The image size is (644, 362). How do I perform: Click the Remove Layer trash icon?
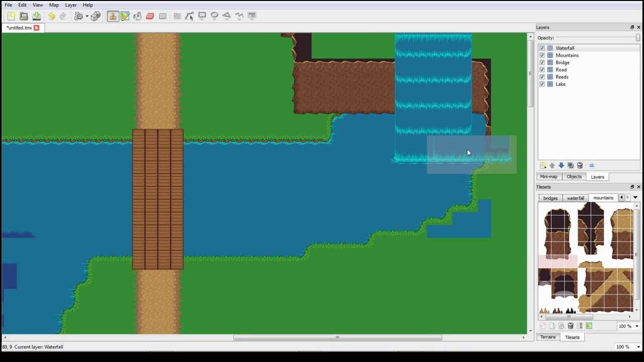point(580,165)
